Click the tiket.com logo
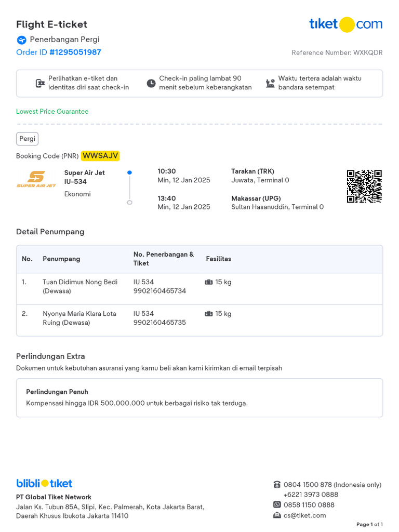 point(345,24)
